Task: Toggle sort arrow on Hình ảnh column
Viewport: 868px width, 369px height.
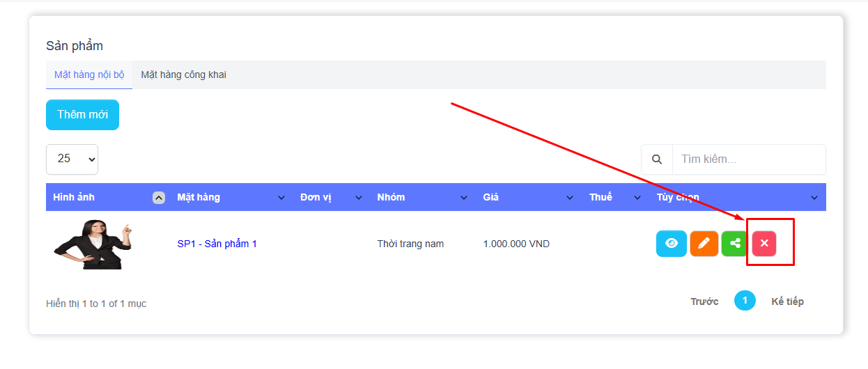Action: [x=159, y=198]
